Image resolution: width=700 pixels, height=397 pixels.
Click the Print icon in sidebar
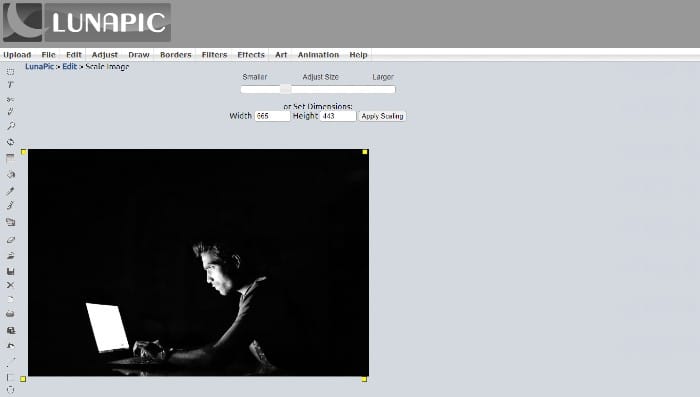10,314
